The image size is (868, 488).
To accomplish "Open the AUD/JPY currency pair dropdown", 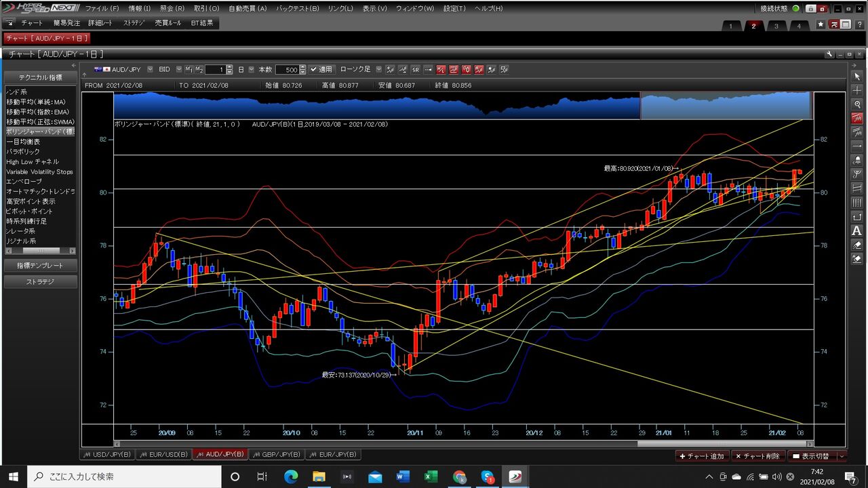I will click(150, 69).
